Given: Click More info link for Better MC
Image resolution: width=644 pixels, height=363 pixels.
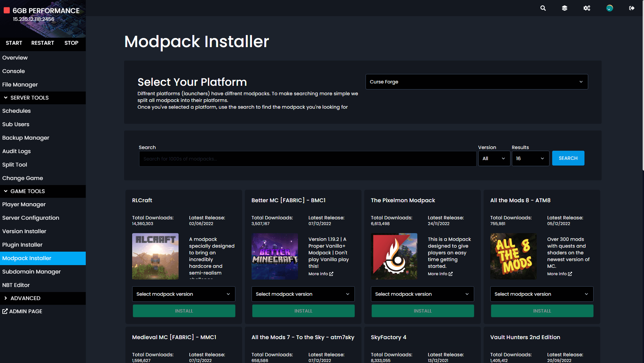Looking at the screenshot, I should 320,274.
